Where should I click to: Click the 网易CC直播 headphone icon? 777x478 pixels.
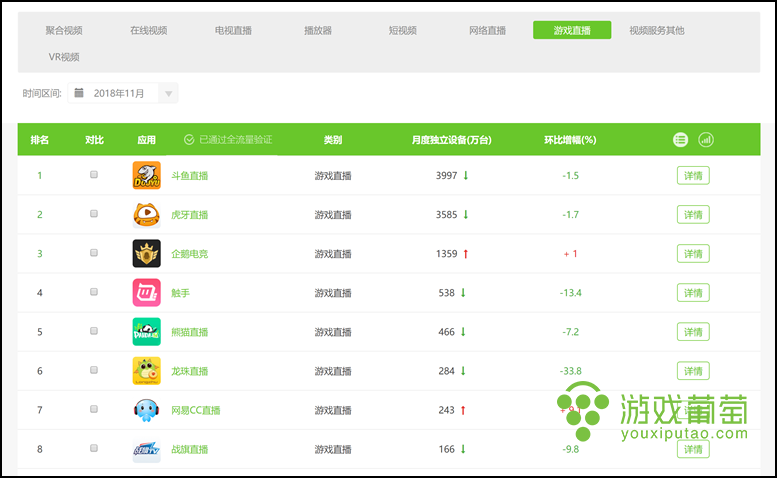coord(146,410)
